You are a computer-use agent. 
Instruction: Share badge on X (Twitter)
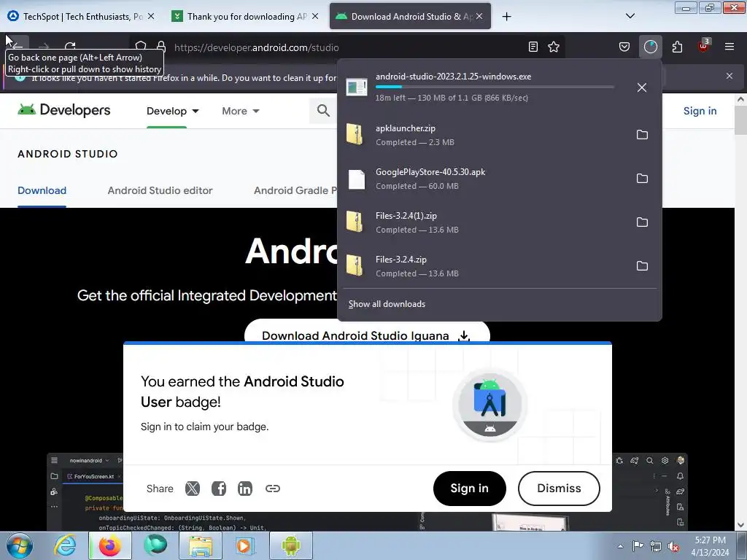[193, 489]
